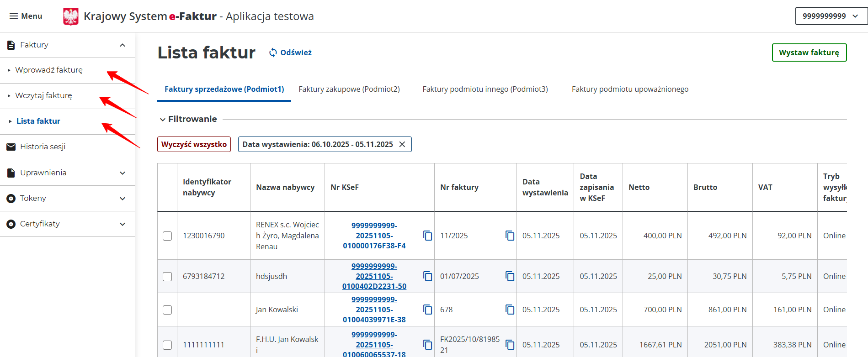
Task: Check the Jan Kowalski invoice row
Action: click(167, 310)
